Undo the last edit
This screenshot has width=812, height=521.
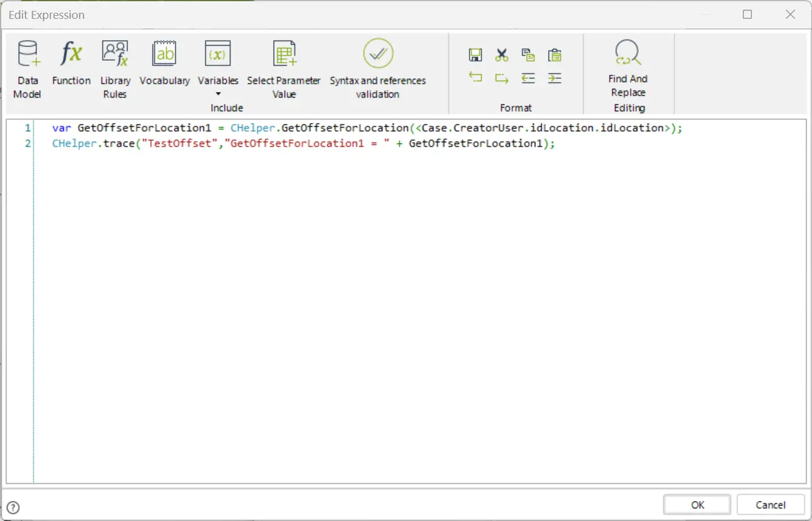[x=475, y=78]
